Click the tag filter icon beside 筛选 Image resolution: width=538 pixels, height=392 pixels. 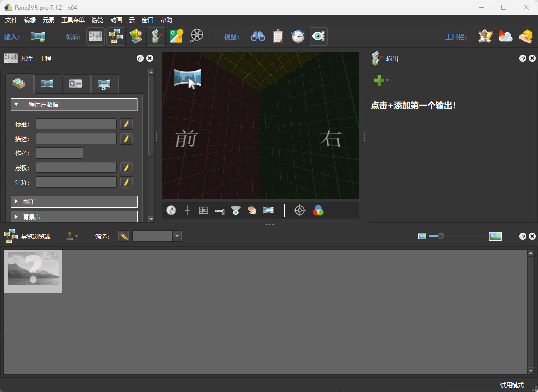click(x=124, y=236)
